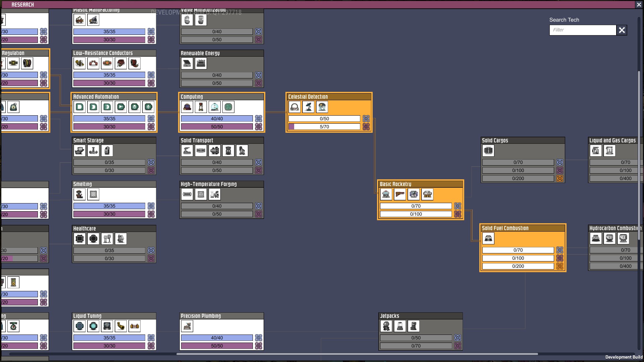
Task: Click the Solid Cargos cargo bay icon
Action: tap(488, 151)
